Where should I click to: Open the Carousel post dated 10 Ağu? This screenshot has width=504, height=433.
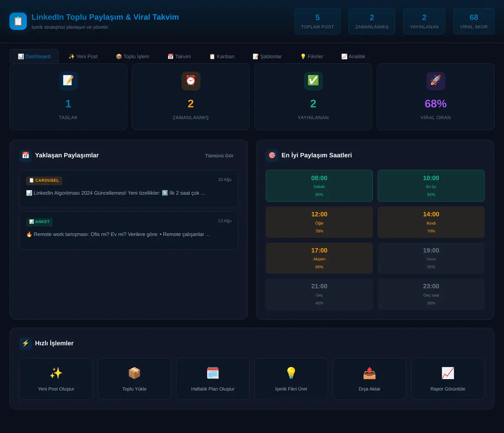coord(129,189)
